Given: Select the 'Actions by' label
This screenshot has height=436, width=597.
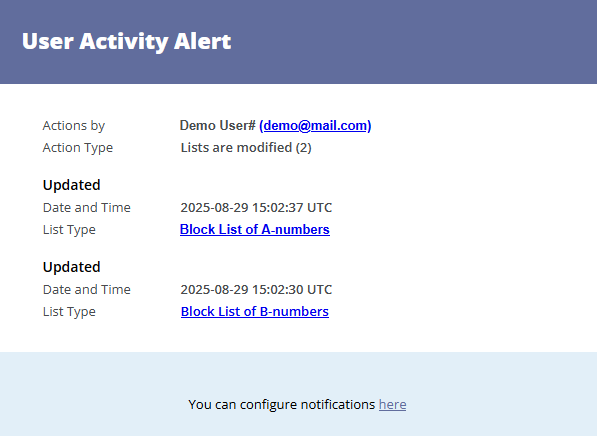Looking at the screenshot, I should (73, 125).
